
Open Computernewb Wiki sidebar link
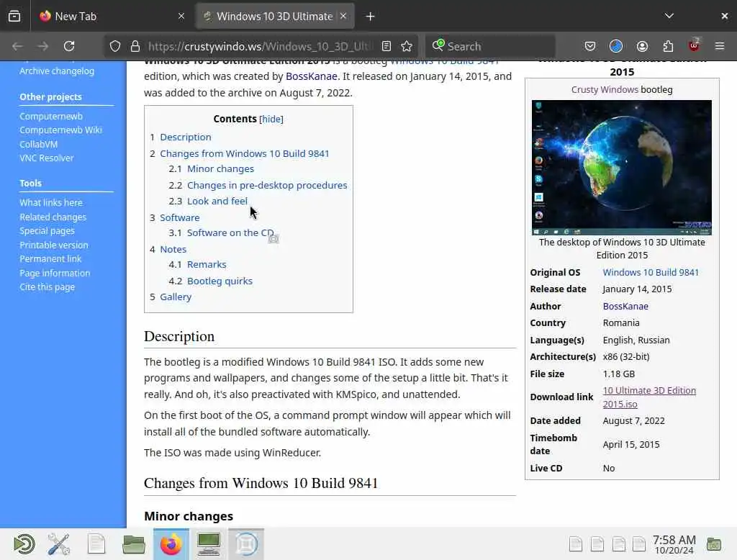click(60, 130)
